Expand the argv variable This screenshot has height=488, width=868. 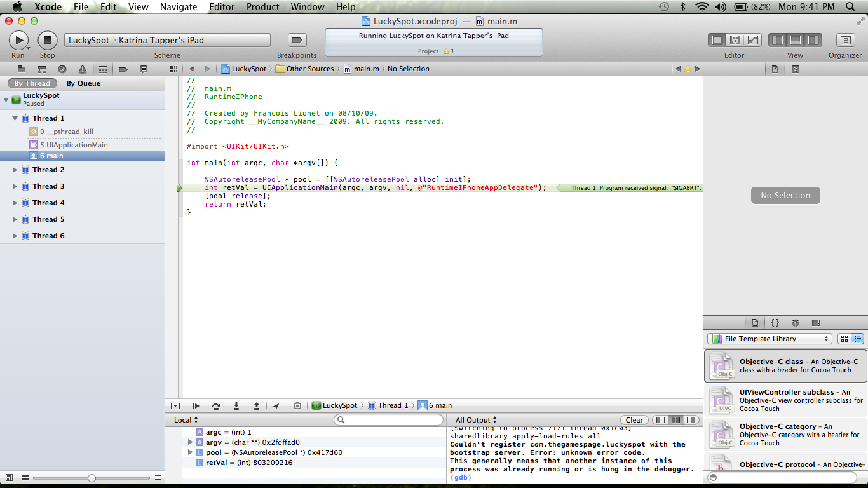point(190,442)
